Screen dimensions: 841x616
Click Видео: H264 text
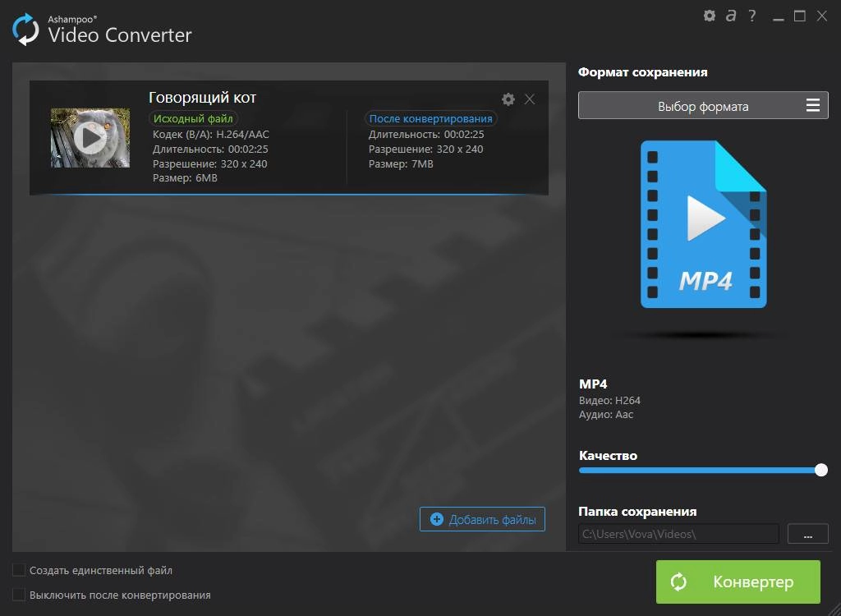tap(609, 400)
